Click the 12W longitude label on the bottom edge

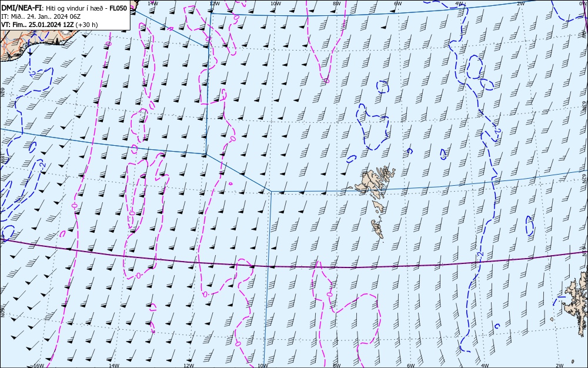(x=189, y=366)
